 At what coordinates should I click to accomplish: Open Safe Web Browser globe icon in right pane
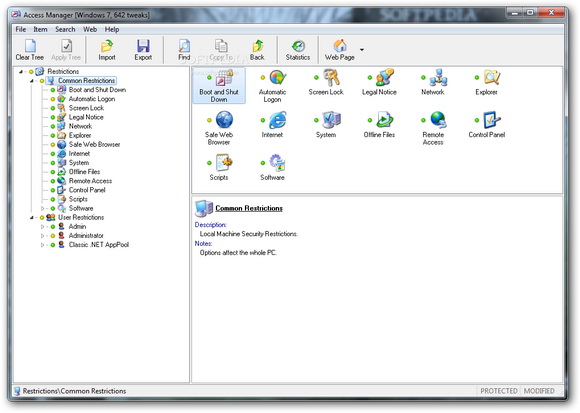point(224,120)
